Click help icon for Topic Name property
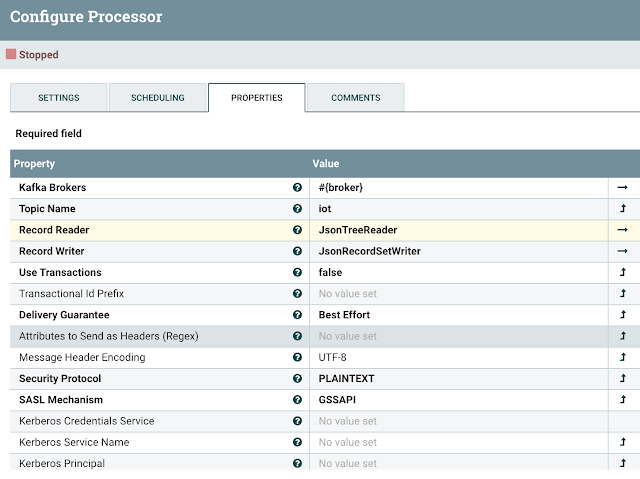The height and width of the screenshot is (479, 640). (x=297, y=208)
